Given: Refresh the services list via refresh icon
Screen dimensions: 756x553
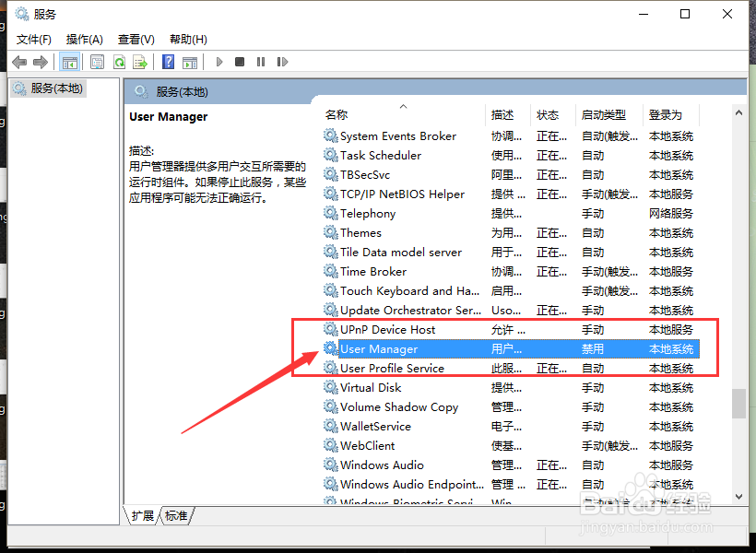Looking at the screenshot, I should coord(120,61).
